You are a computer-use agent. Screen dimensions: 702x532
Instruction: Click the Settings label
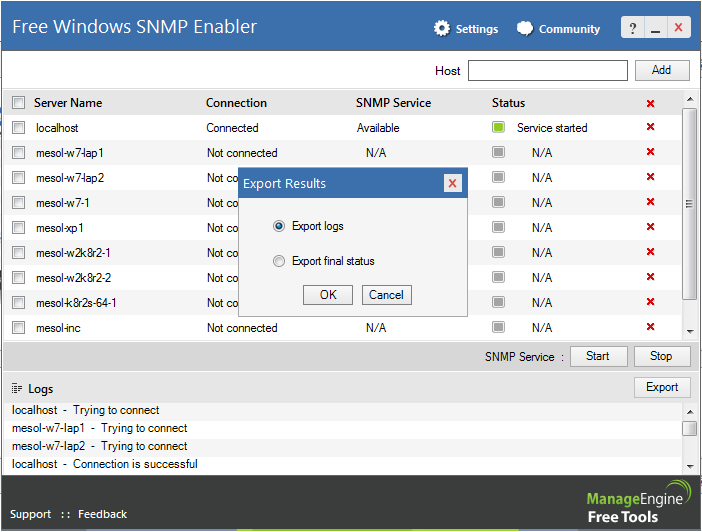coord(477,29)
